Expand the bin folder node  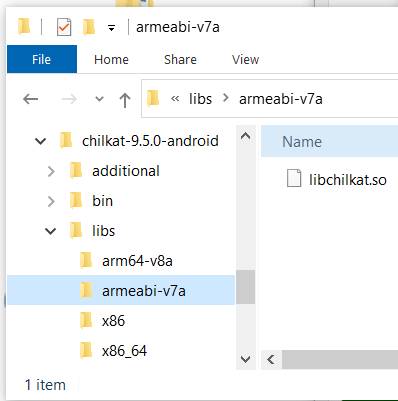[51, 201]
